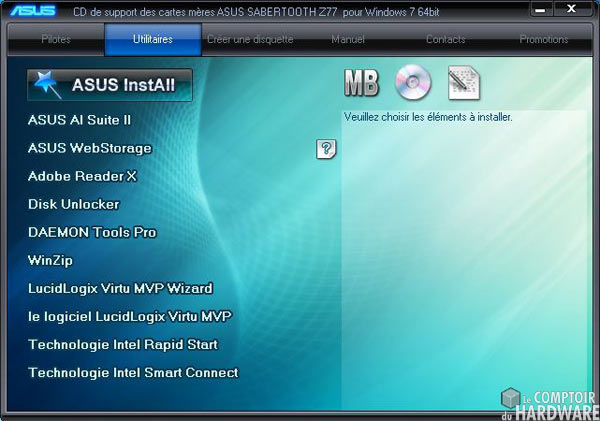Select ASUS WebStorage from the list

click(x=90, y=148)
